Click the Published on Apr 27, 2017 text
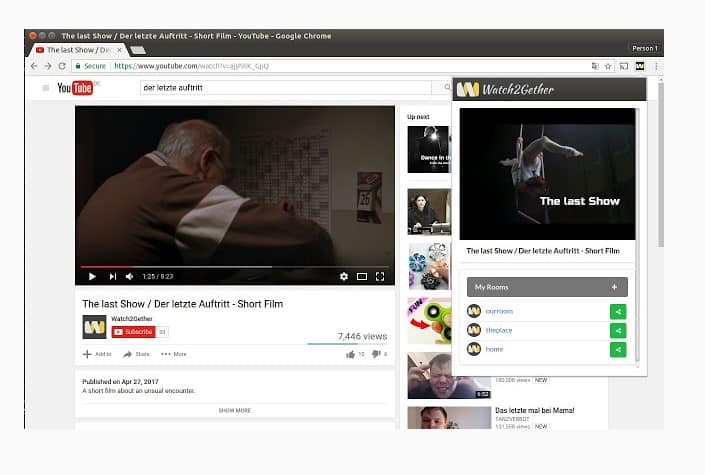The height and width of the screenshot is (475, 705). point(120,381)
